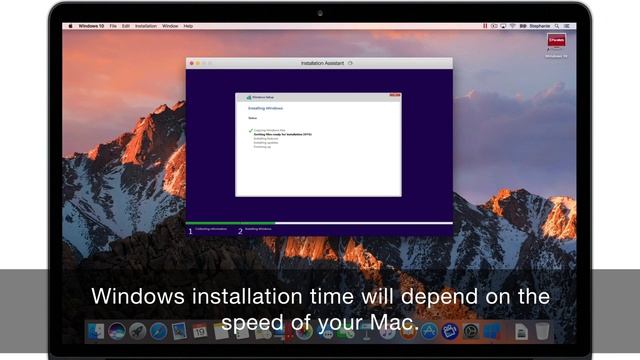This screenshot has width=640, height=360.
Task: Click "Getting files ready for installation" status line
Action: pyautogui.click(x=282, y=134)
